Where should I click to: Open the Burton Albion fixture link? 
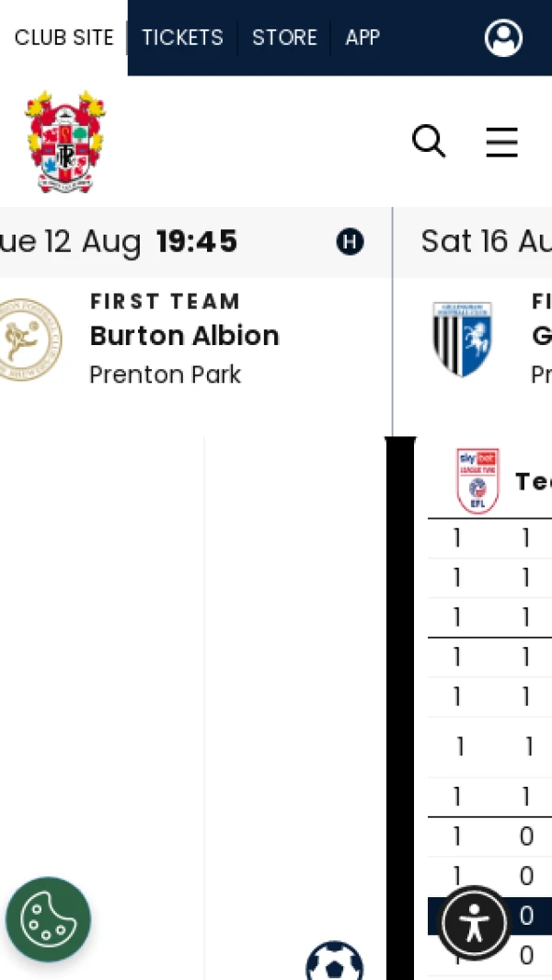pos(184,336)
